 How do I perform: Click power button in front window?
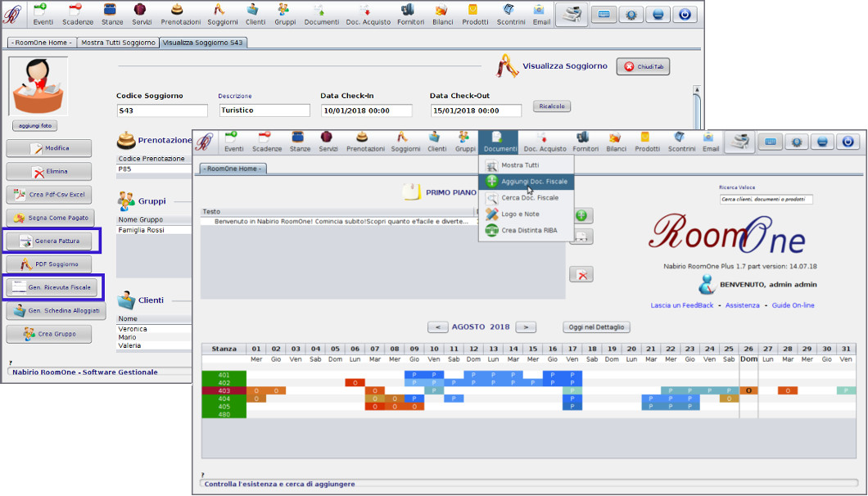[x=848, y=142]
